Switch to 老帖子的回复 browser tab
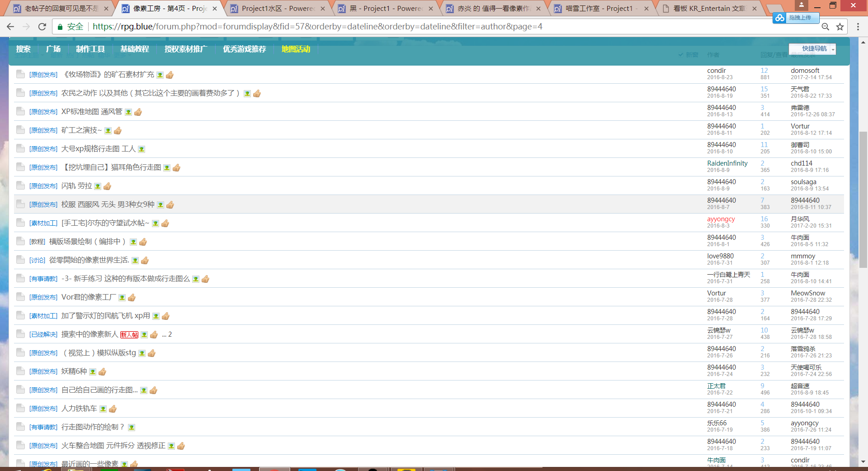The image size is (868, 471). coord(61,8)
